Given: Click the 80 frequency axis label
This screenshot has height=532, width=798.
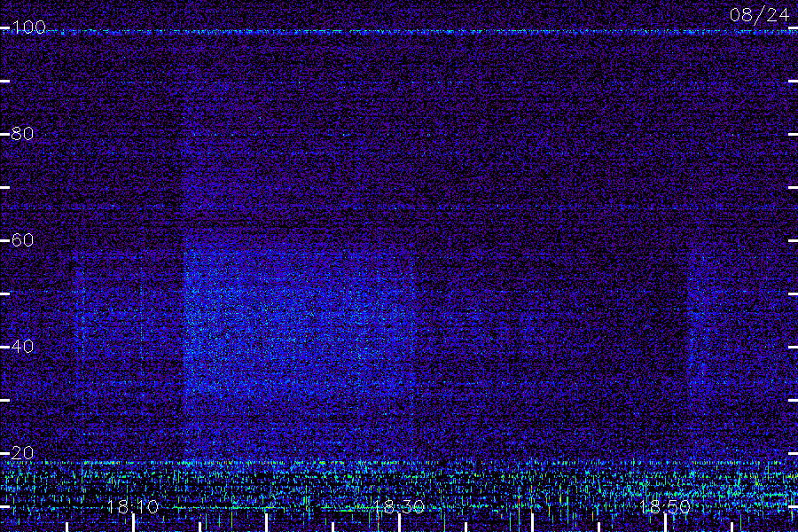Looking at the screenshot, I should [22, 133].
